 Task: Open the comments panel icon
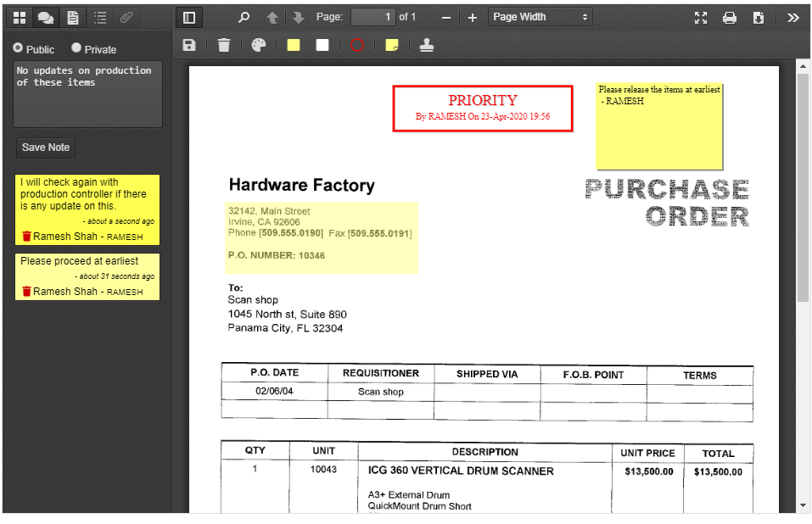point(46,17)
